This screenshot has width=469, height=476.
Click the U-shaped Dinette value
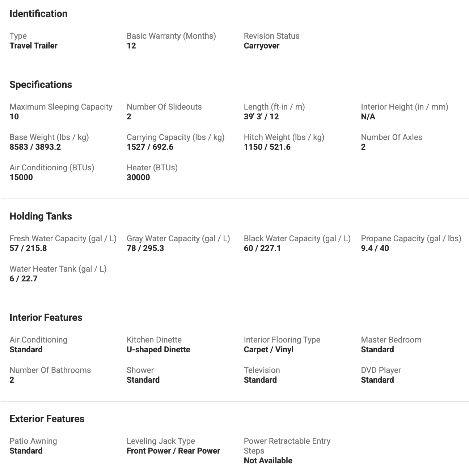click(x=158, y=349)
